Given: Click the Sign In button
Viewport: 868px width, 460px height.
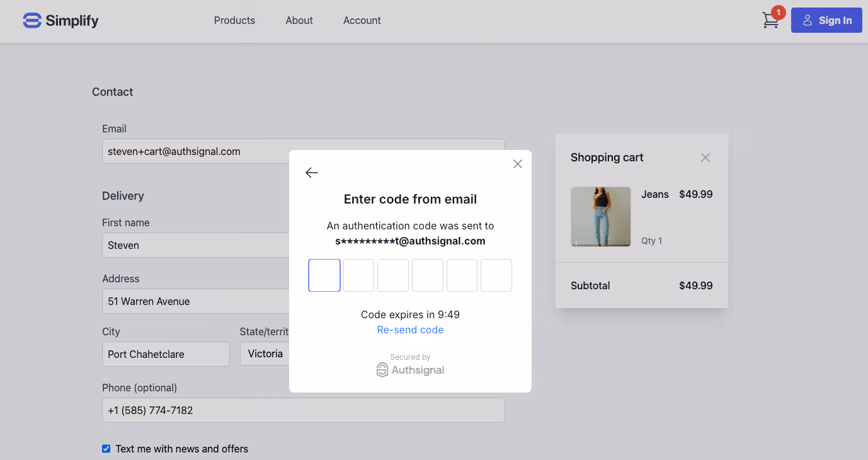Looking at the screenshot, I should (826, 20).
